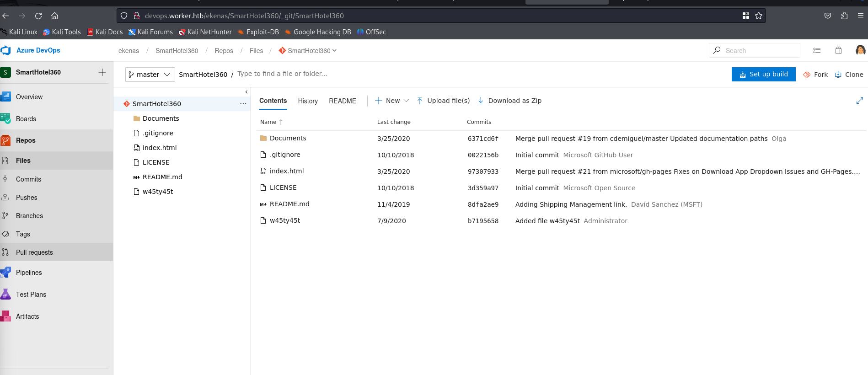Switch to the History tab
The image size is (868, 375).
(x=308, y=101)
